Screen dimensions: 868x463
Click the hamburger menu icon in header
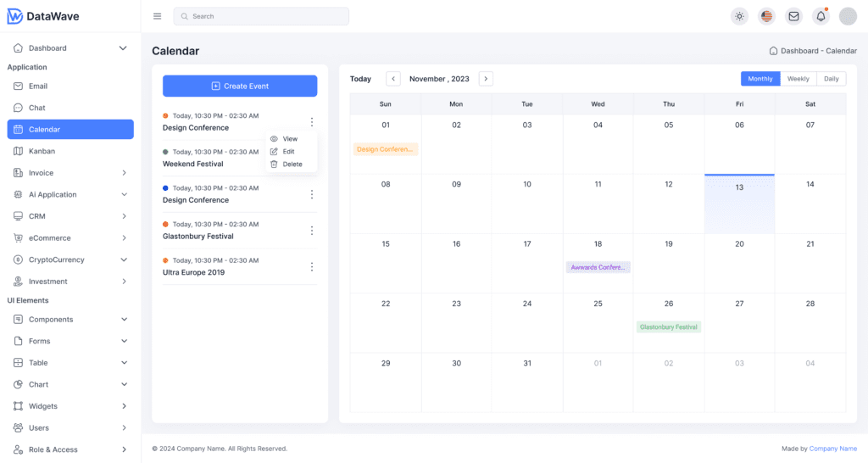157,16
